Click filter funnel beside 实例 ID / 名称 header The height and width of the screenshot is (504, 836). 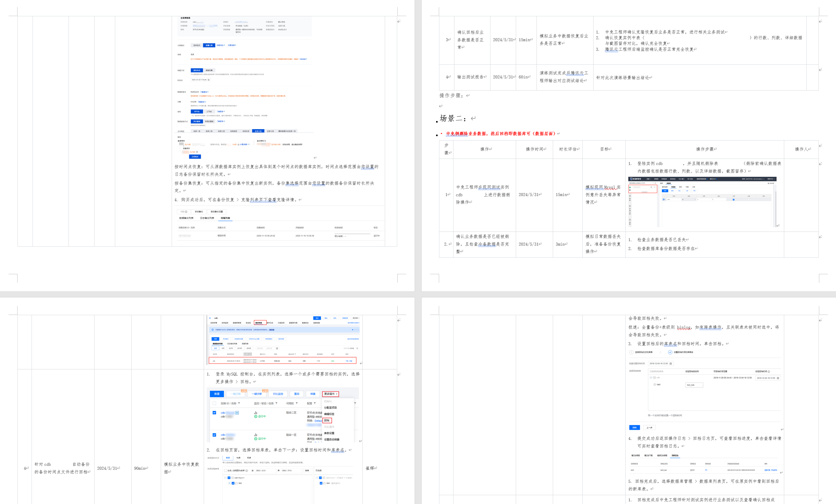(x=239, y=403)
